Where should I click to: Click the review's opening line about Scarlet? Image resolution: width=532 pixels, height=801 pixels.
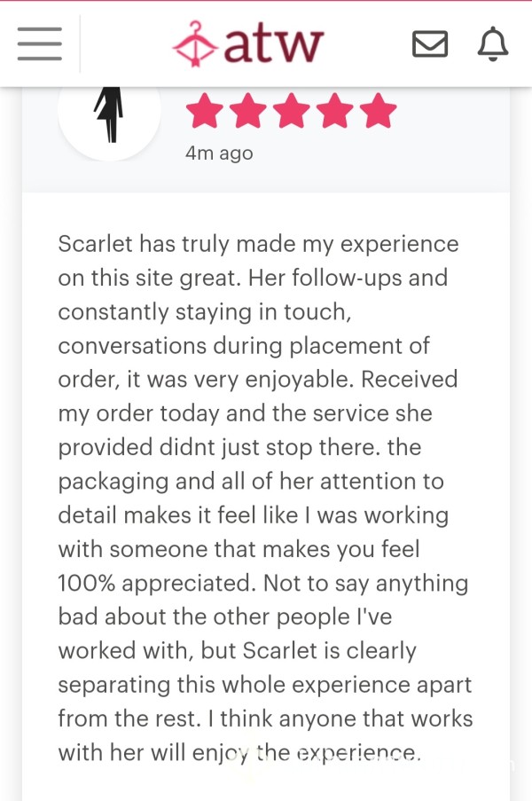coord(258,244)
